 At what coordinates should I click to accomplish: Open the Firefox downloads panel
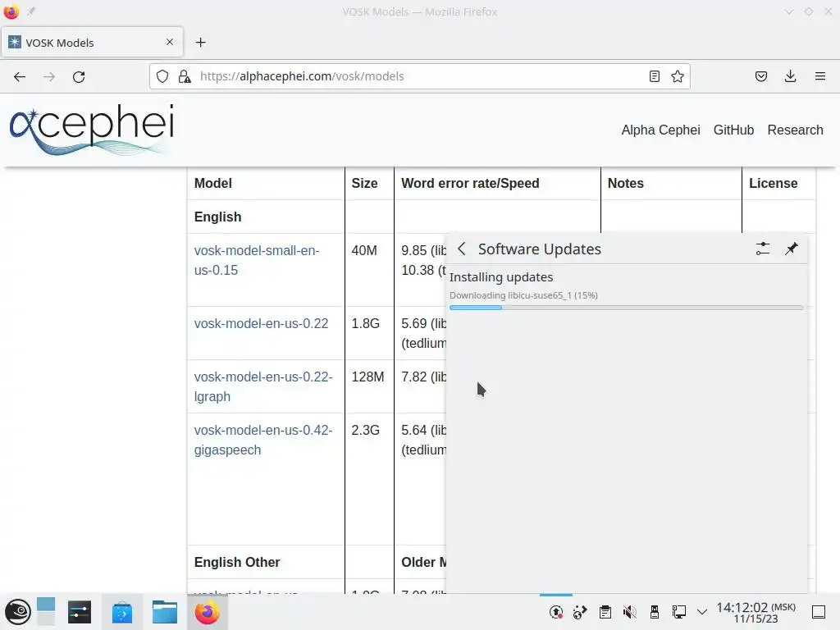click(790, 76)
